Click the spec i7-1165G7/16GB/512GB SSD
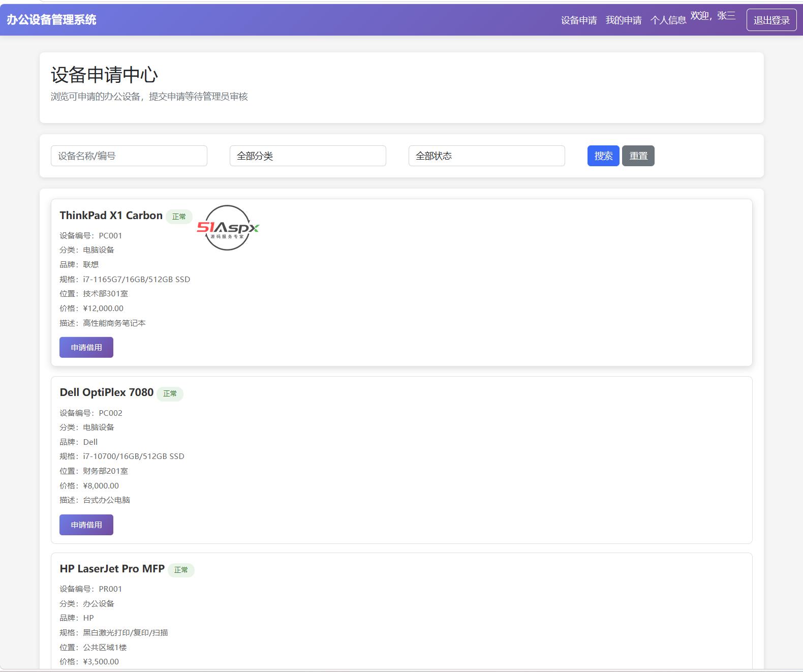The image size is (803, 672). [137, 279]
